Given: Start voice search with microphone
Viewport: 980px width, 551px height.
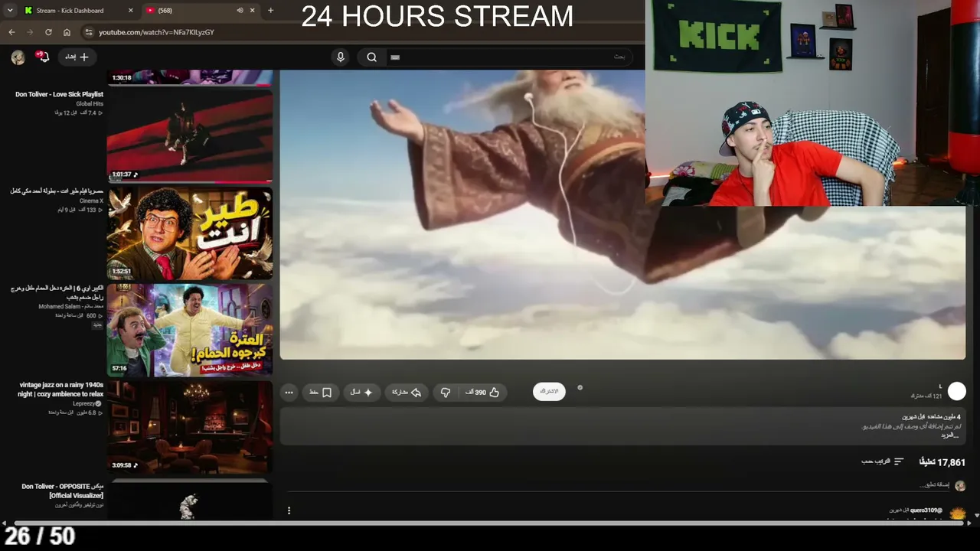Looking at the screenshot, I should [x=341, y=57].
